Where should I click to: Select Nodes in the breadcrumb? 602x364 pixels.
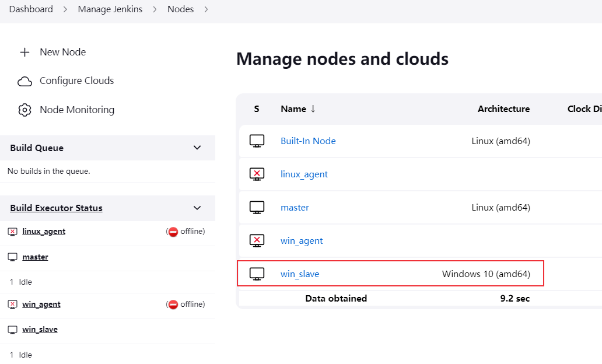180,9
